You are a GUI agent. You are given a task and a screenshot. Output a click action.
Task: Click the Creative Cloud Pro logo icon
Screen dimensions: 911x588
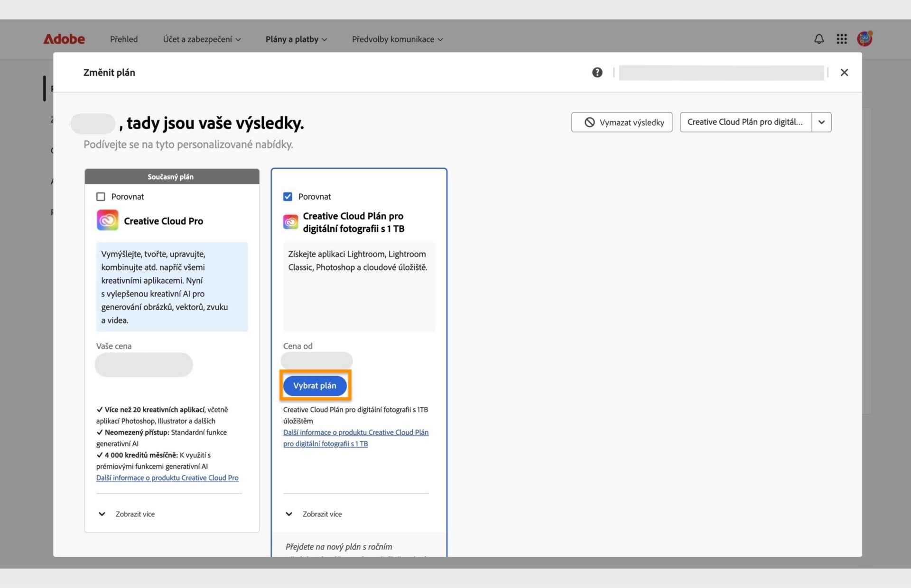pos(108,220)
